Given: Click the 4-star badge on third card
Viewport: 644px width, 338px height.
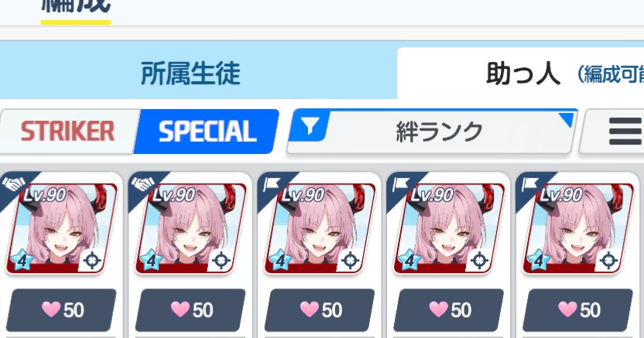Looking at the screenshot, I should tap(280, 260).
